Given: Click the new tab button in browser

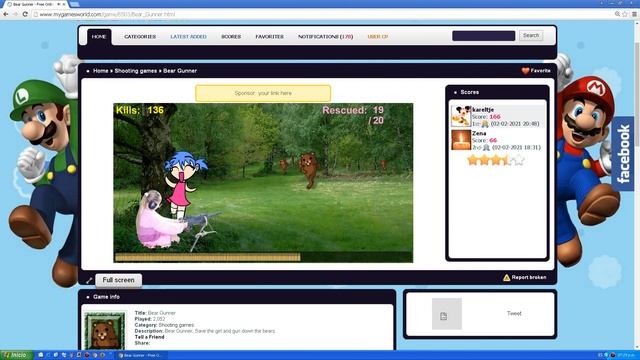Looking at the screenshot, I should click(x=75, y=4).
